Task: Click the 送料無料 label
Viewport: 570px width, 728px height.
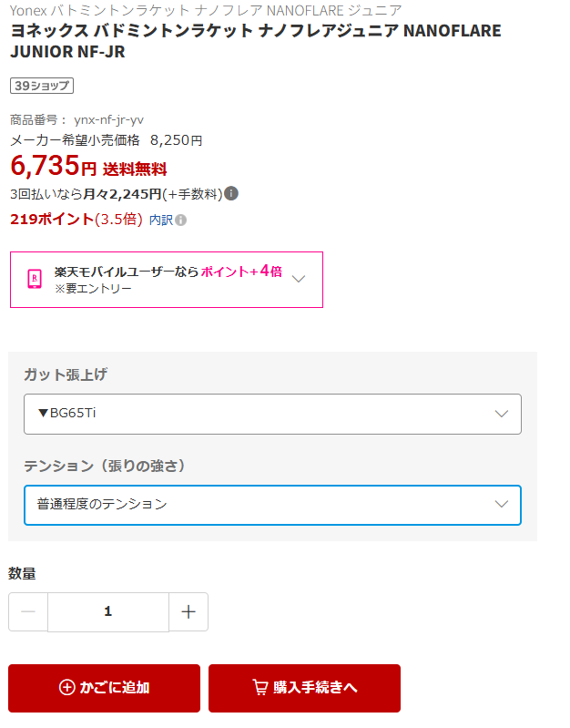Action: click(x=135, y=169)
